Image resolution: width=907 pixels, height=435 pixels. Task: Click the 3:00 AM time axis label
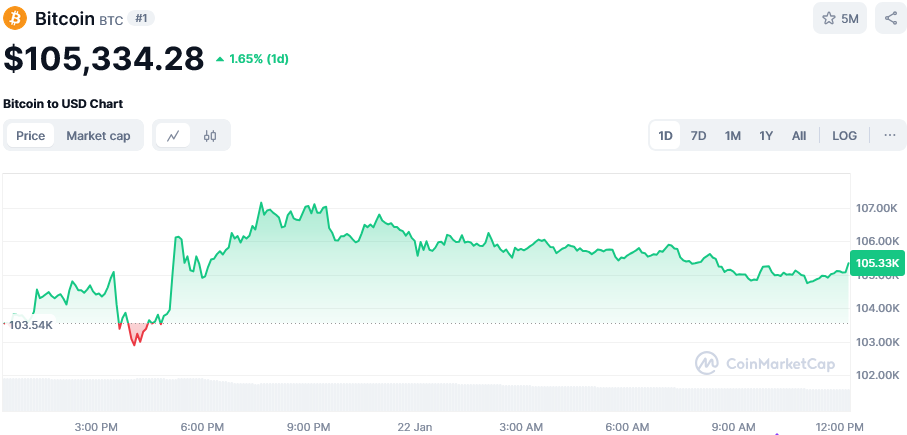pos(521,427)
